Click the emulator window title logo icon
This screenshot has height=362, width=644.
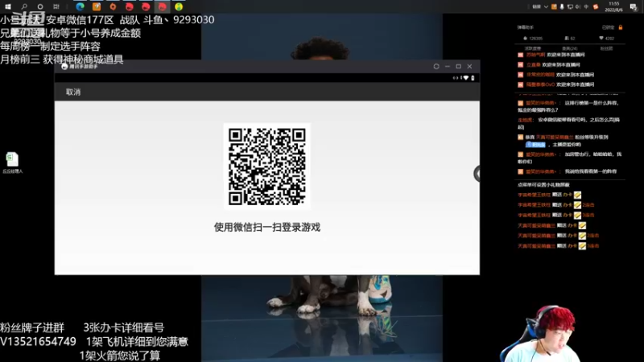click(x=64, y=67)
